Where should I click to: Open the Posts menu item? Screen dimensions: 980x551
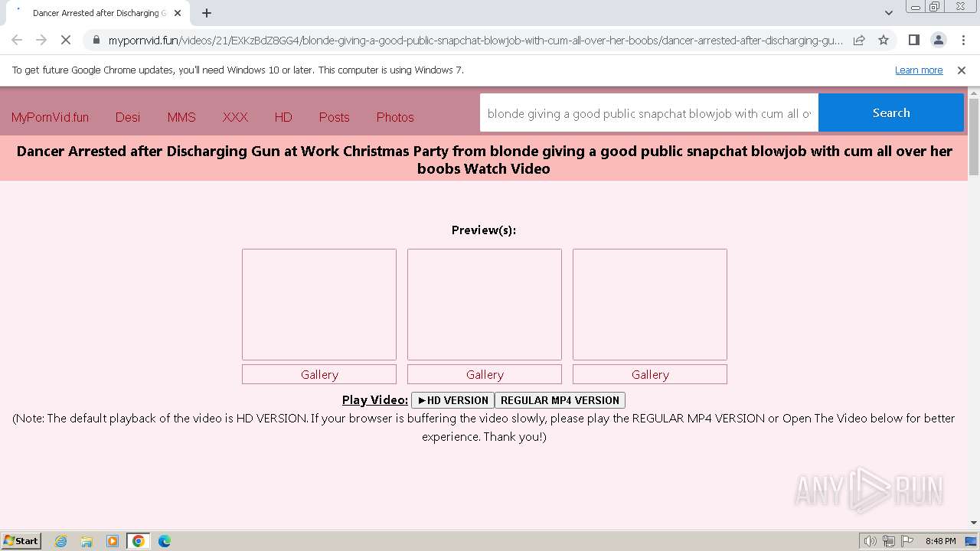tap(334, 117)
